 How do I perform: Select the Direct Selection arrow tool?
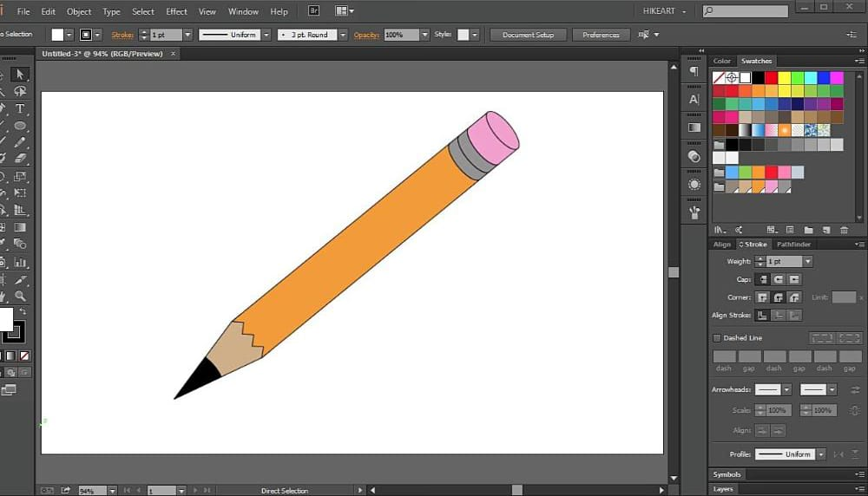(x=20, y=75)
